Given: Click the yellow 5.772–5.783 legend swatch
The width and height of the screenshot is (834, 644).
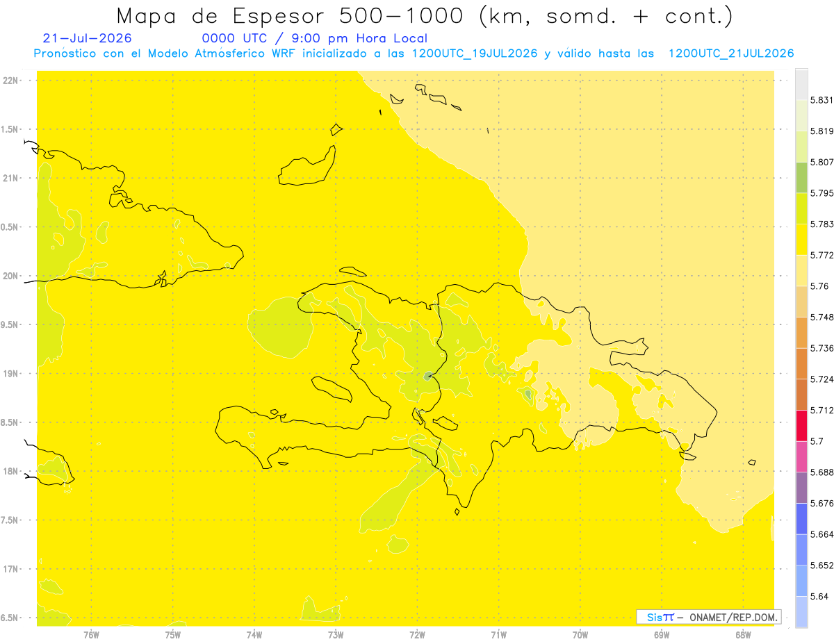Looking at the screenshot, I should click(801, 240).
